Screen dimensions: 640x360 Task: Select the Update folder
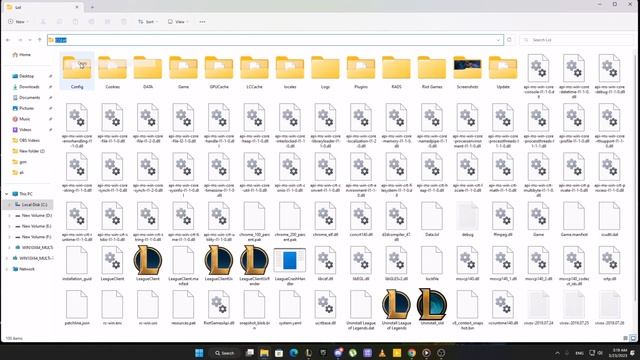click(x=503, y=72)
